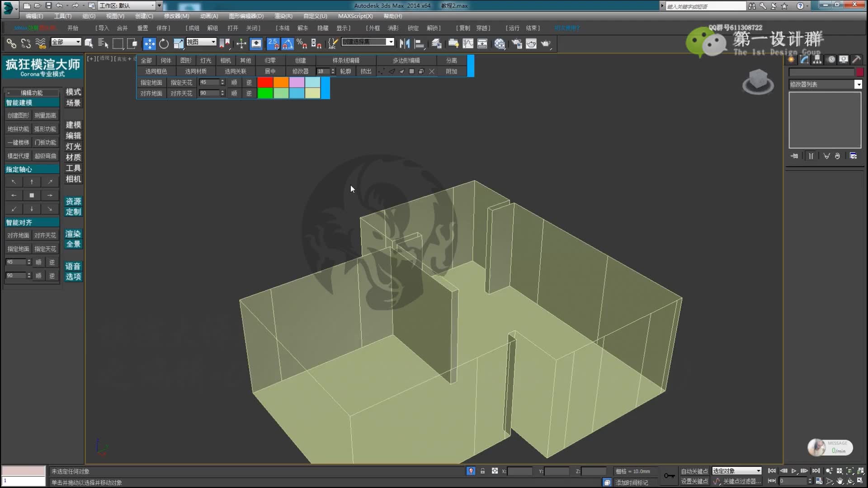Click the Render Production teapot icon
This screenshot has width=868, height=488.
[x=546, y=43]
